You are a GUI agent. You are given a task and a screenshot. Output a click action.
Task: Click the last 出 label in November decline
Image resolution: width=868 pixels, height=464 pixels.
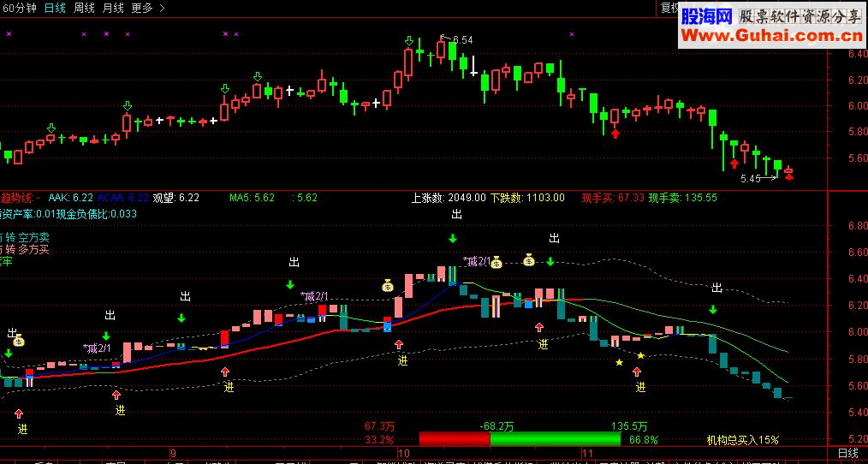[716, 288]
